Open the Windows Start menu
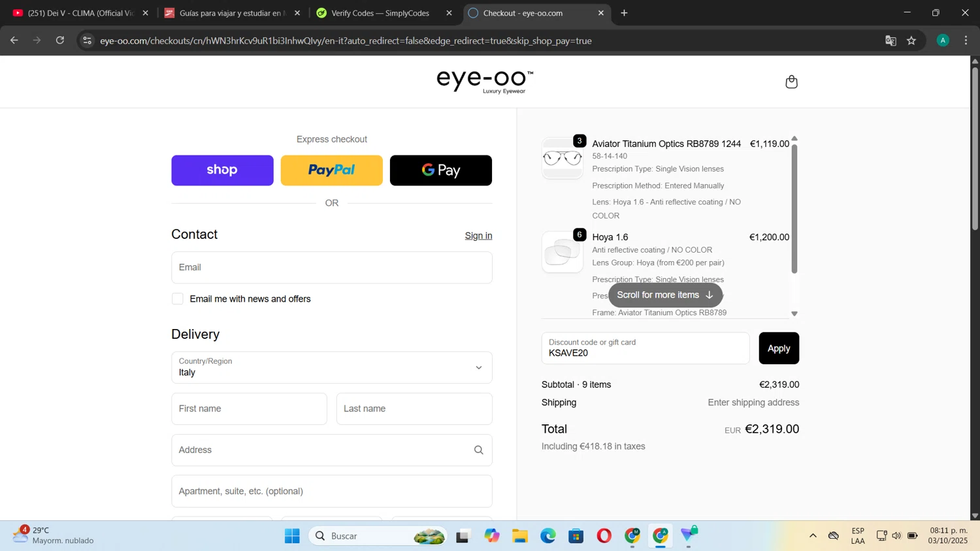The height and width of the screenshot is (551, 980). 292,536
